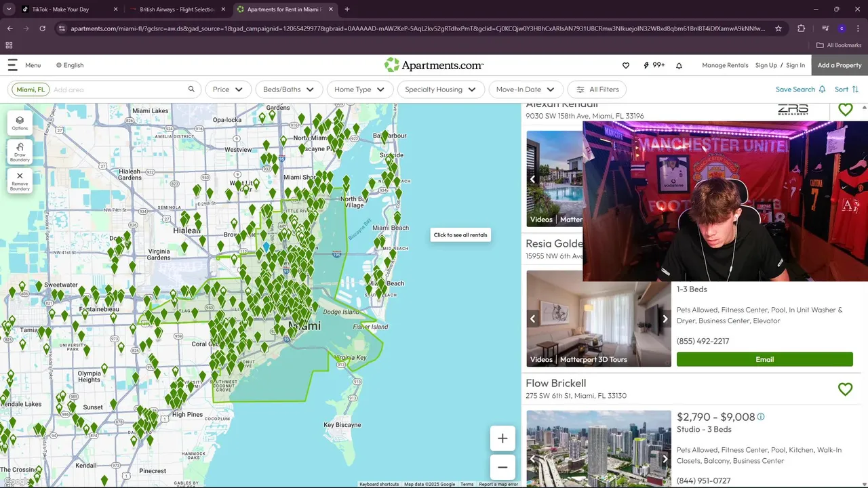Switch to British Airways Flight Selection tab
This screenshot has width=868, height=488.
[x=178, y=9]
